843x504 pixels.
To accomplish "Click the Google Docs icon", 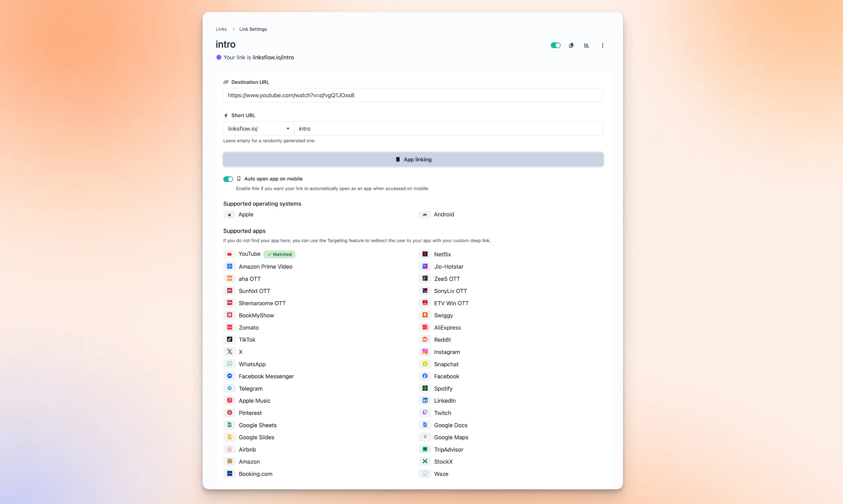I will pyautogui.click(x=425, y=425).
